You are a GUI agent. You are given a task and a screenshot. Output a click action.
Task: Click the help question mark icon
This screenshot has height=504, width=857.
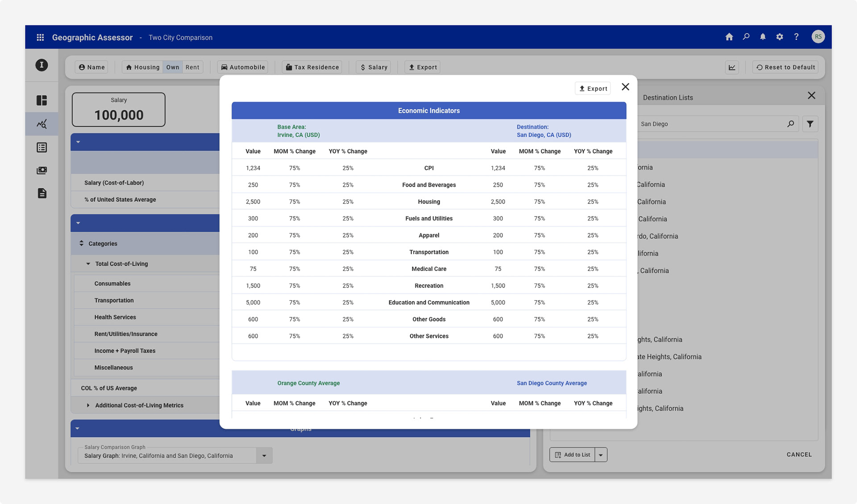[796, 37]
